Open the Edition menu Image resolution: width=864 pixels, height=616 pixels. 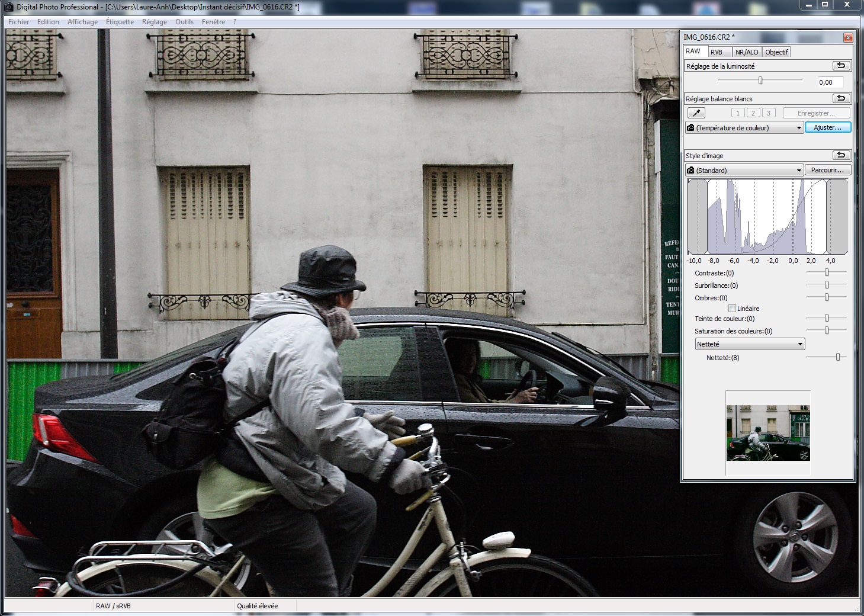click(48, 22)
